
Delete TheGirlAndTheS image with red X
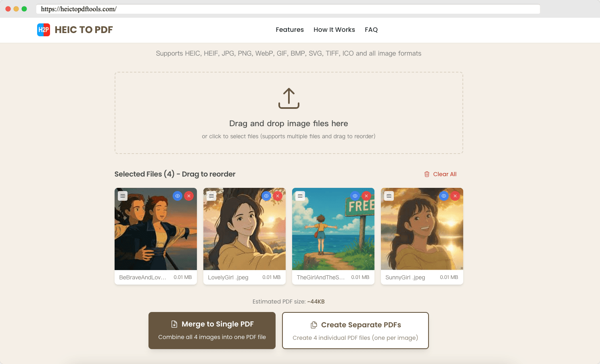(366, 196)
